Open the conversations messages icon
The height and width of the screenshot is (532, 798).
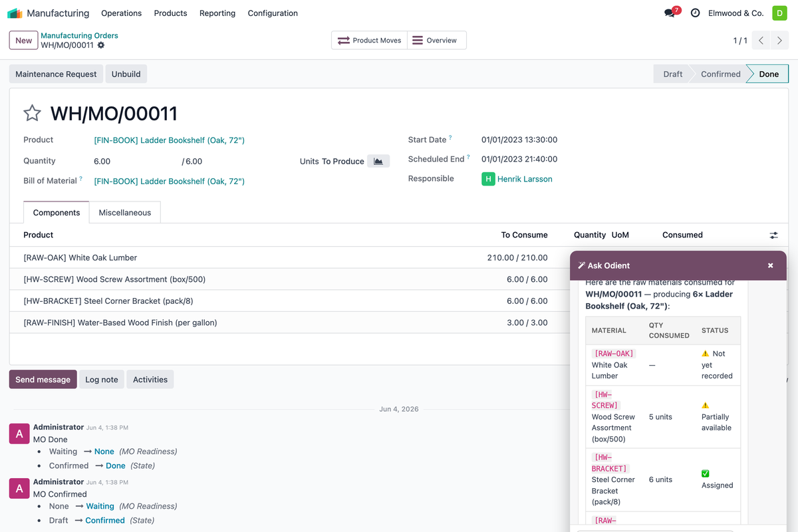pyautogui.click(x=670, y=13)
